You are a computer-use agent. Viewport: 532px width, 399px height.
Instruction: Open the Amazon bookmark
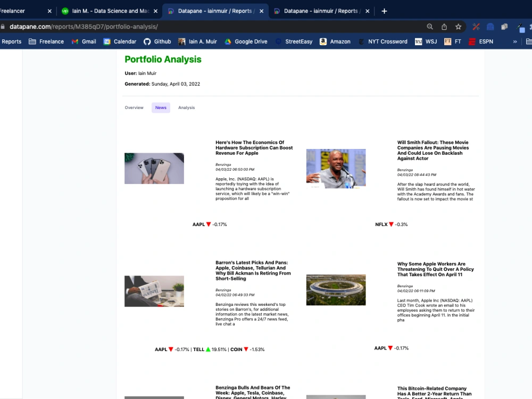[x=335, y=41]
